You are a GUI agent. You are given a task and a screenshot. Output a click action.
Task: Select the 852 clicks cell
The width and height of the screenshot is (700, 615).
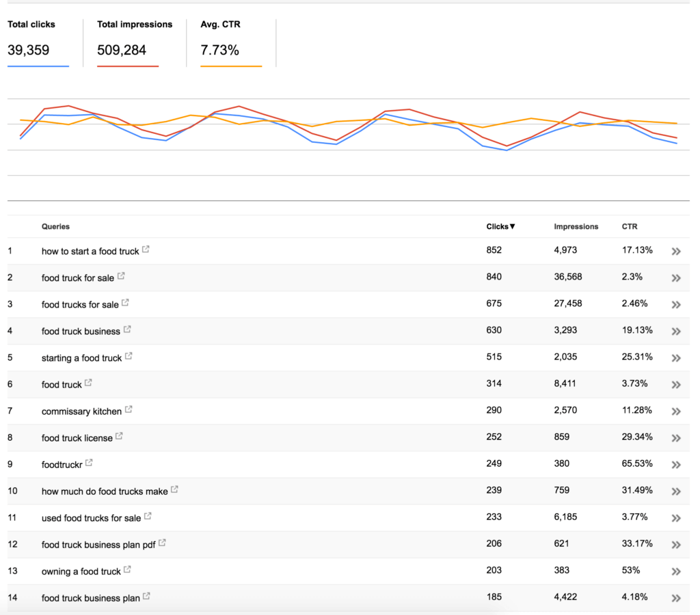tap(494, 250)
